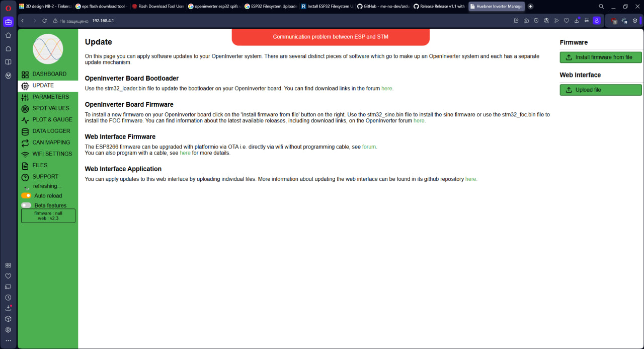Switch to 'eps flash download tool' tab
Image resolution: width=644 pixels, height=349 pixels.
click(102, 7)
